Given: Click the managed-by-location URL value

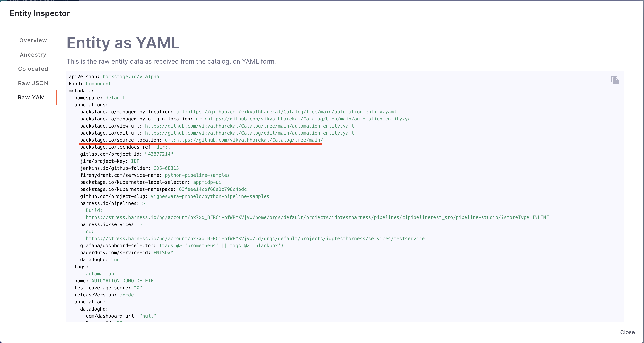Looking at the screenshot, I should [286, 112].
